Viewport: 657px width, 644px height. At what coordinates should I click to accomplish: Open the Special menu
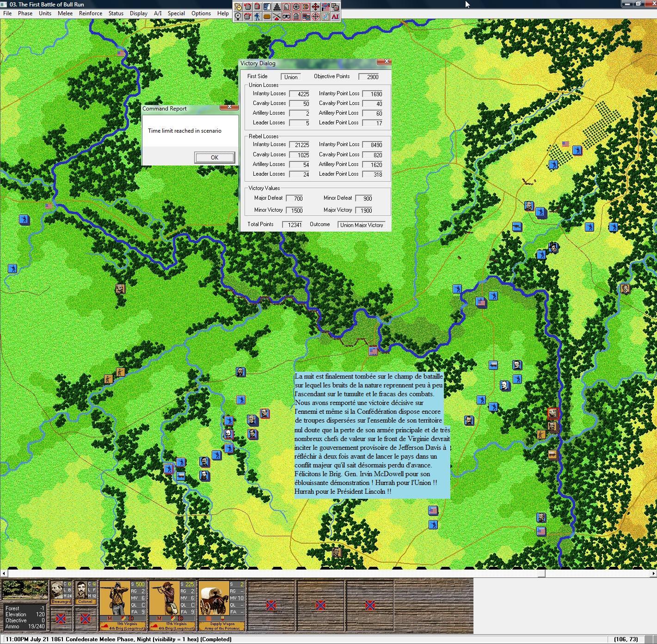click(x=176, y=13)
